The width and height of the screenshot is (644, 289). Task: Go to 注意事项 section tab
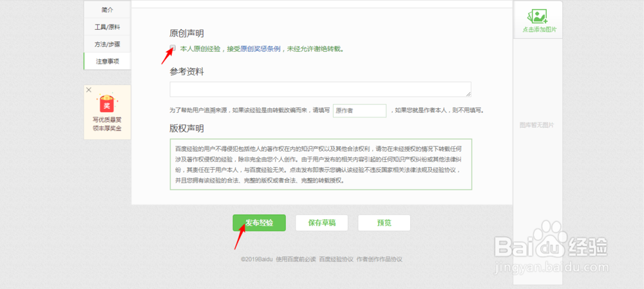(x=107, y=61)
